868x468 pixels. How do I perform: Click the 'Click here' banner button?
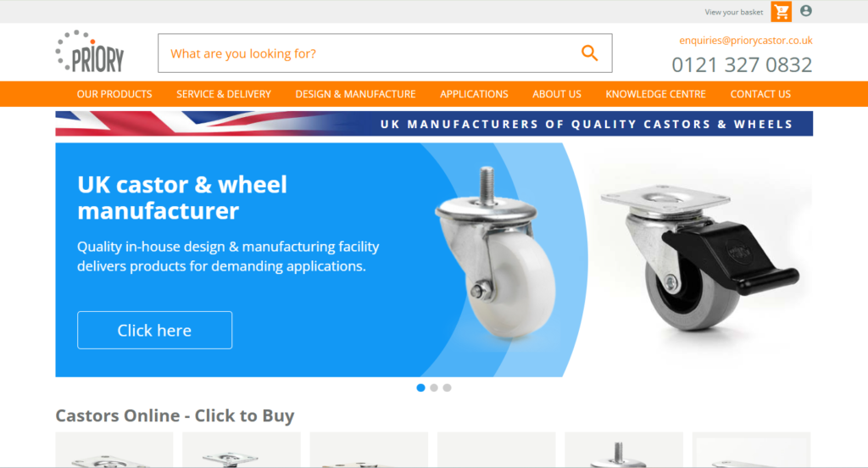tap(154, 330)
